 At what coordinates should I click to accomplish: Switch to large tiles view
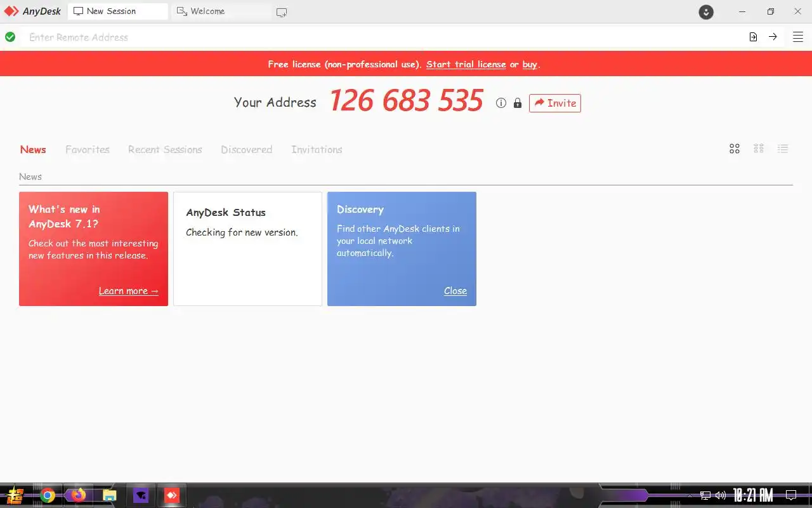point(735,149)
